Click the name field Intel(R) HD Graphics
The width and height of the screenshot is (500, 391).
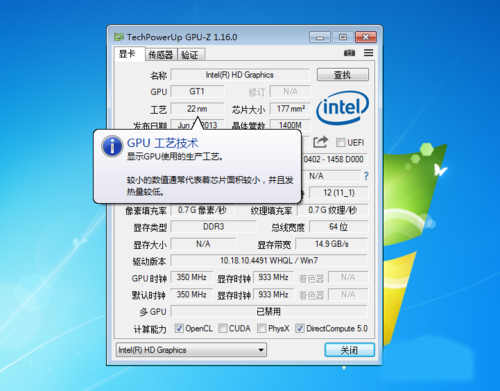240,75
